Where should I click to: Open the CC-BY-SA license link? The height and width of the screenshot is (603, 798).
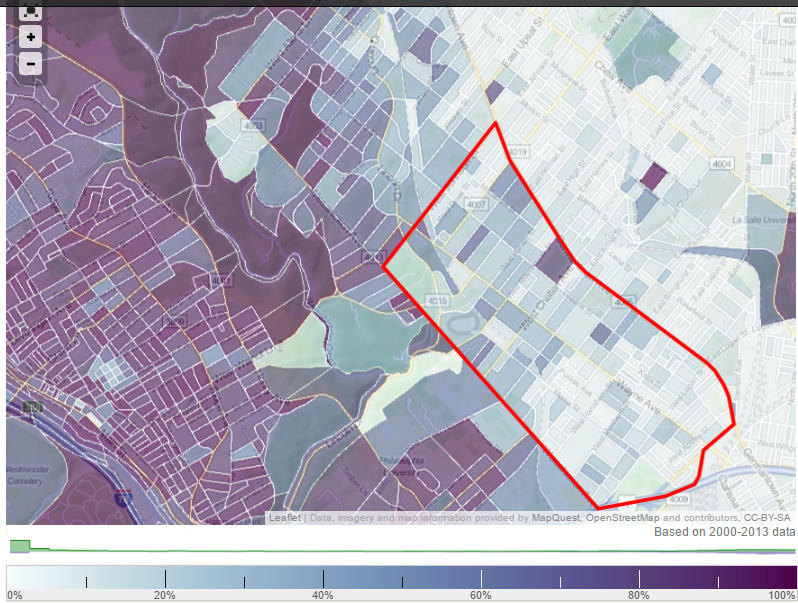pos(766,518)
